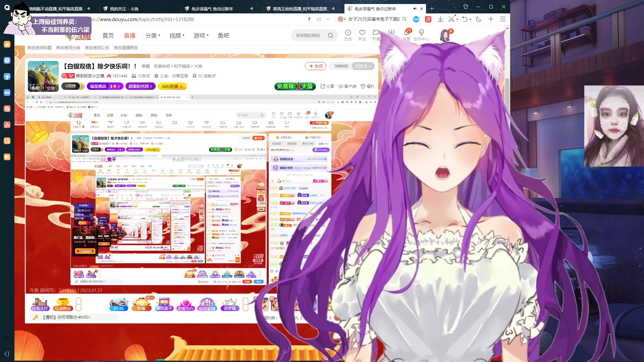The height and width of the screenshot is (362, 644).
Task: Click the orange star favorites sidebar icon
Action: (7, 44)
